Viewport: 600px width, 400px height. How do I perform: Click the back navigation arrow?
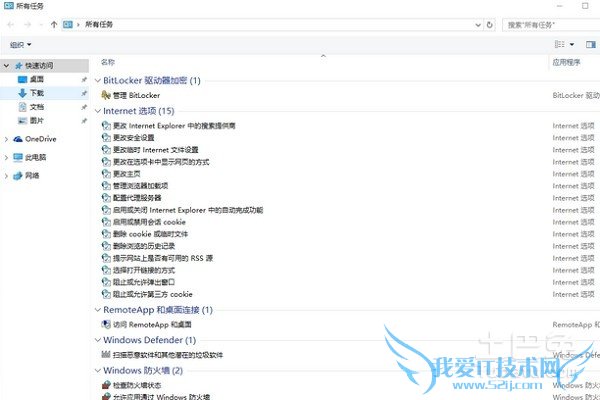(11, 24)
